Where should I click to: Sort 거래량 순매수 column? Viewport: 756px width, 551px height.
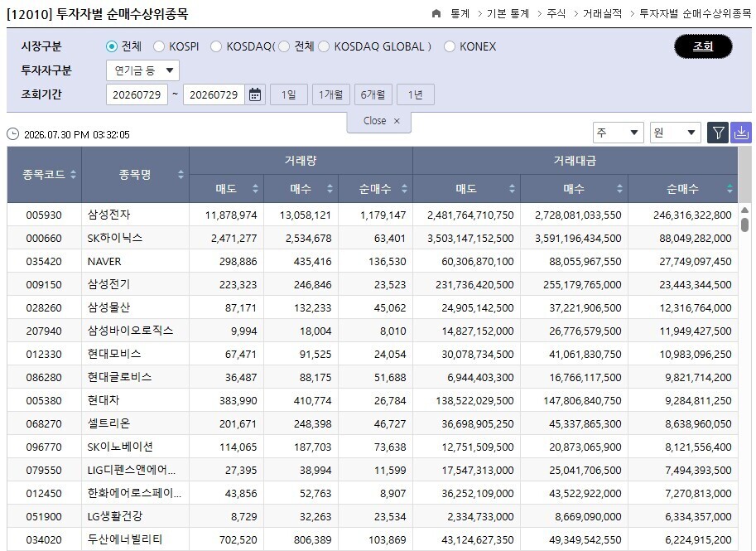click(x=405, y=189)
